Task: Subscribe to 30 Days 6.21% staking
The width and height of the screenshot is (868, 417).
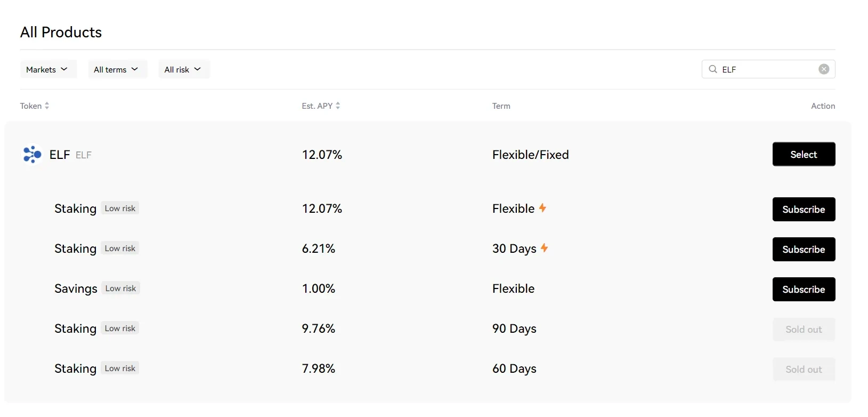Action: tap(804, 250)
